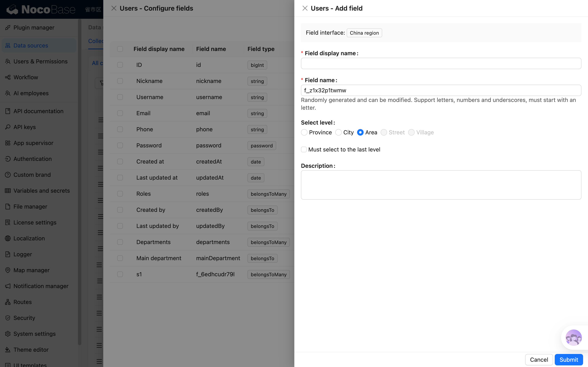Click the Map manager pin icon
The image size is (588, 367).
[8, 270]
